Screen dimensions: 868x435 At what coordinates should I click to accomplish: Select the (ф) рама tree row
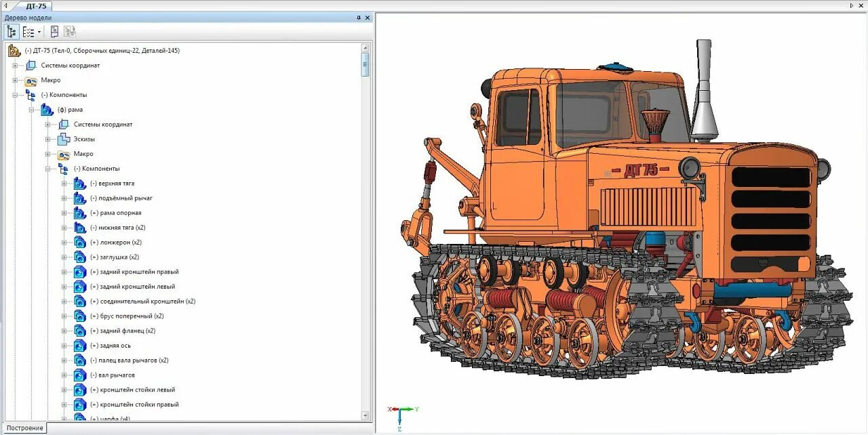coord(70,110)
